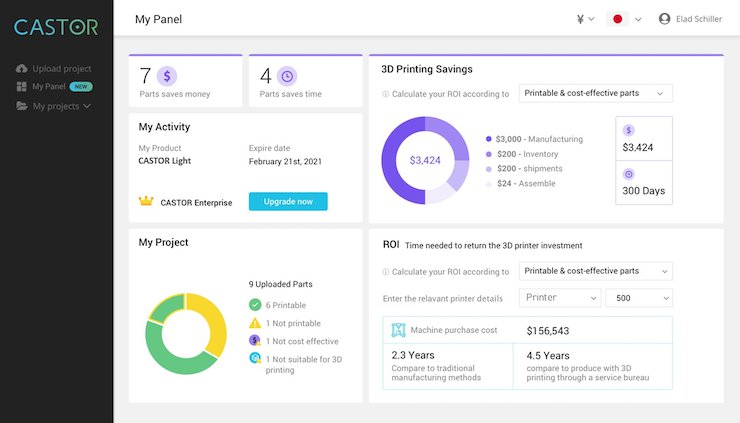Click the green Printable checkmark icon
This screenshot has height=423, width=740.
pos(255,305)
